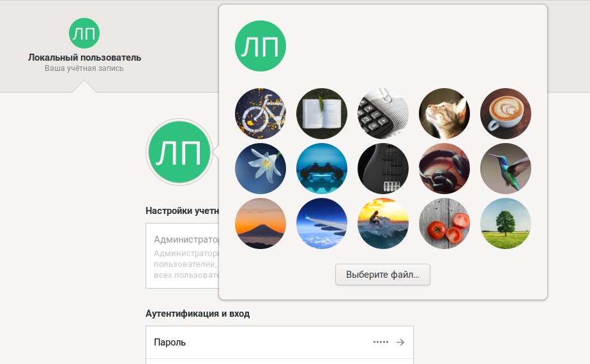Click the ЛП default avatar in popover
This screenshot has height=364, width=590.
pos(261,46)
